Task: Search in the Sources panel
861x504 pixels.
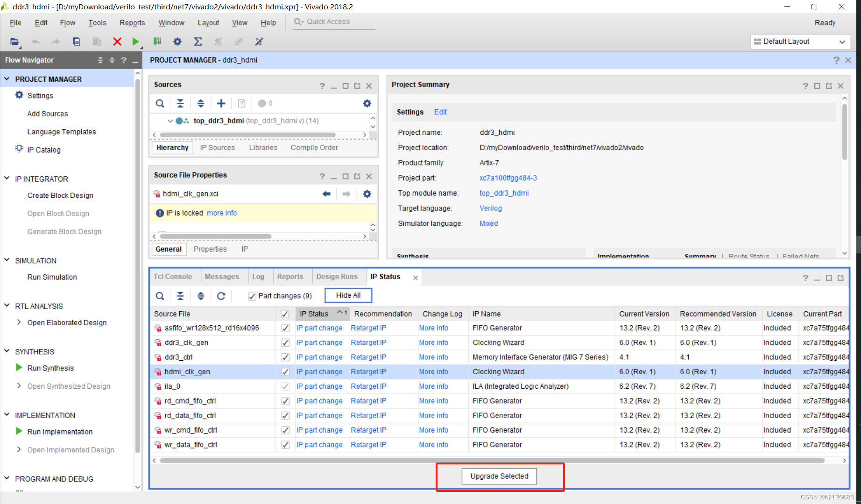Action: coord(160,104)
